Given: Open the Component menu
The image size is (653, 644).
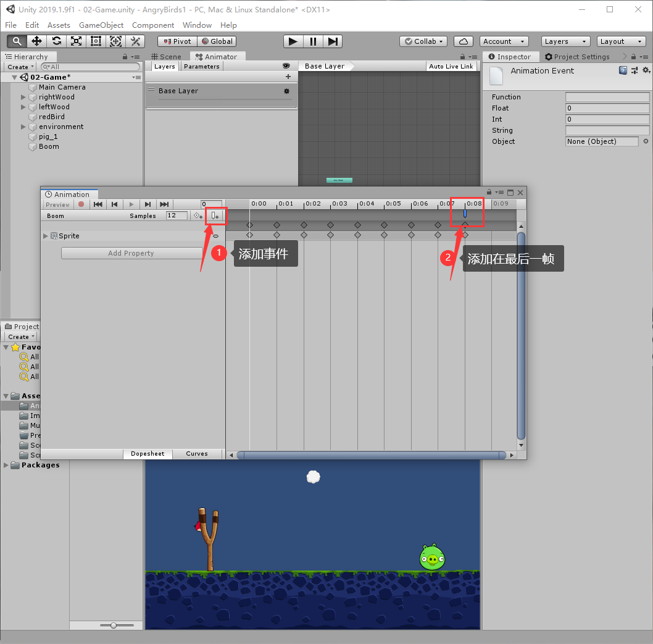Looking at the screenshot, I should [x=153, y=25].
